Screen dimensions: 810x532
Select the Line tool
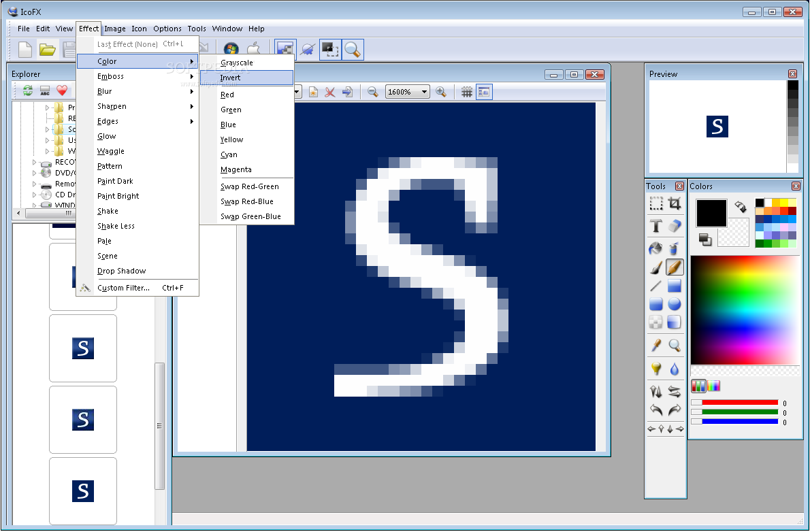656,286
